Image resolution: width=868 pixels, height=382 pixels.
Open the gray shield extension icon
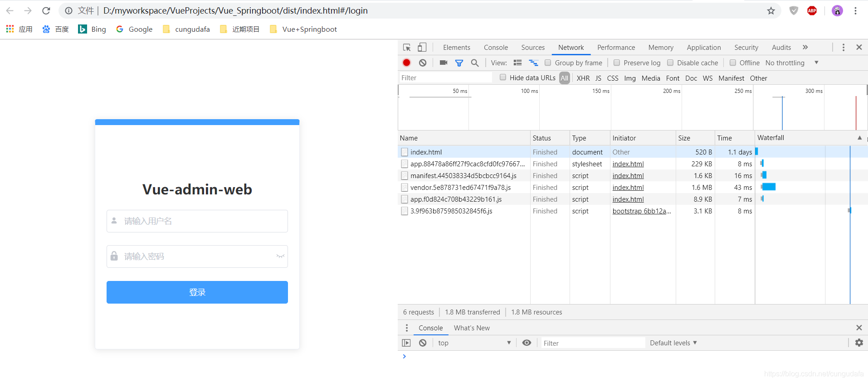794,10
